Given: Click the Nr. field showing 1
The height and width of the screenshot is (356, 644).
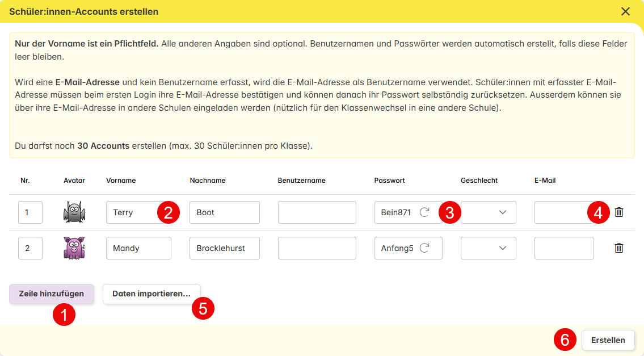Looking at the screenshot, I should 31,212.
